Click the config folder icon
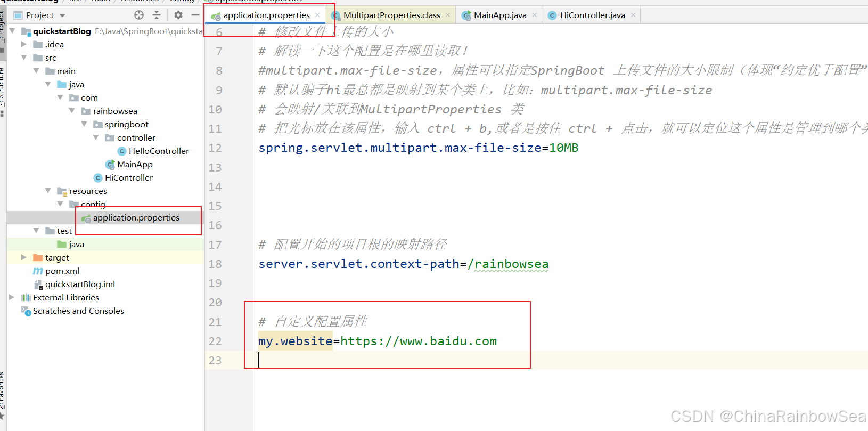This screenshot has width=868, height=431. tap(74, 205)
